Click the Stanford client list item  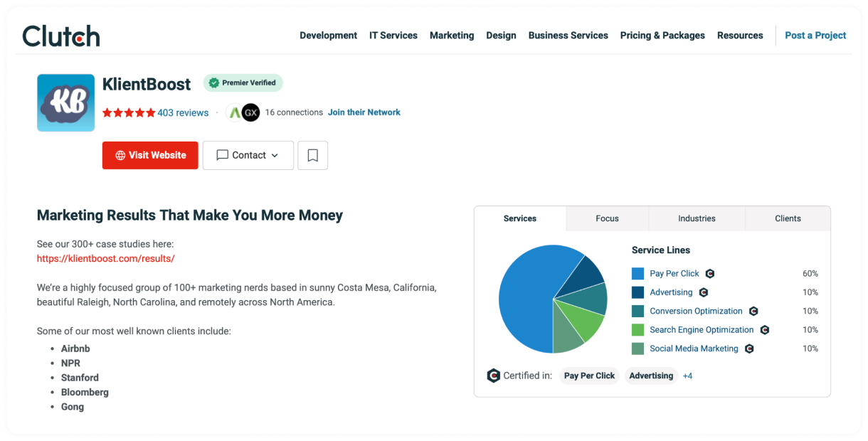click(x=80, y=378)
